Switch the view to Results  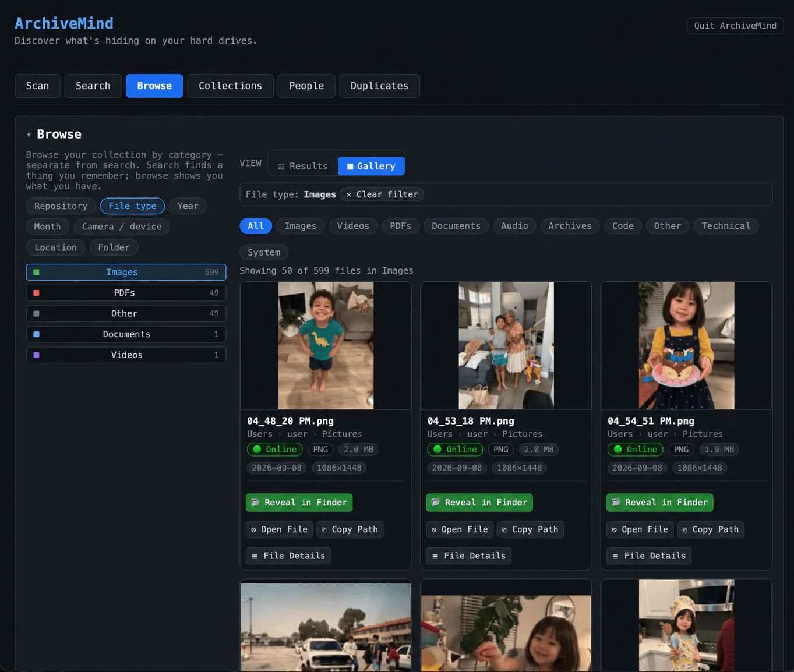(303, 166)
